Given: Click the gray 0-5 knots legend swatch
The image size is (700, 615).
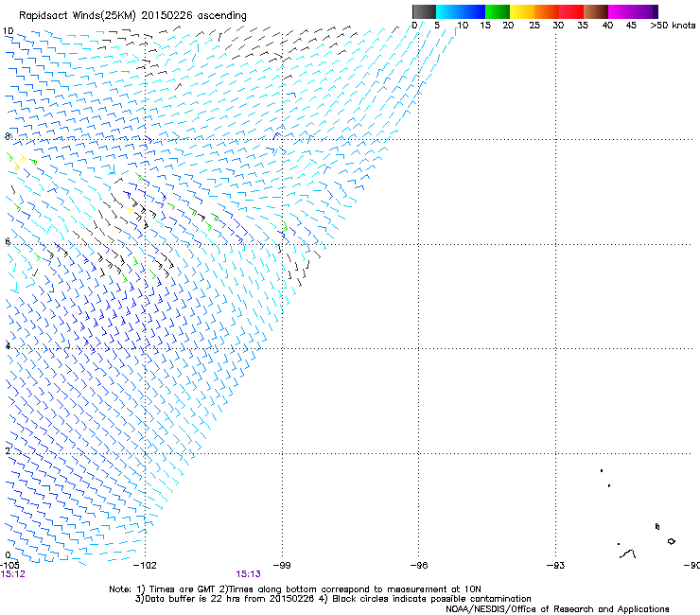Looking at the screenshot, I should pyautogui.click(x=424, y=11).
